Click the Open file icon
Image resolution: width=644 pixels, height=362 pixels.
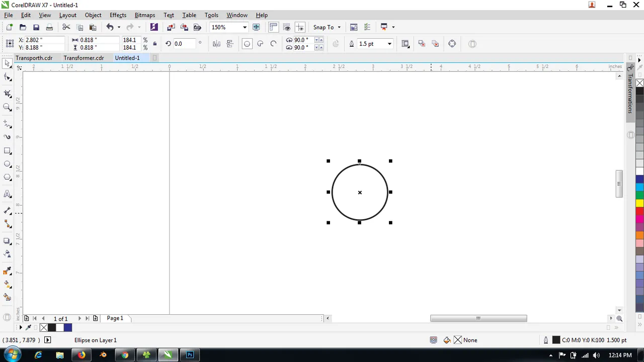23,27
